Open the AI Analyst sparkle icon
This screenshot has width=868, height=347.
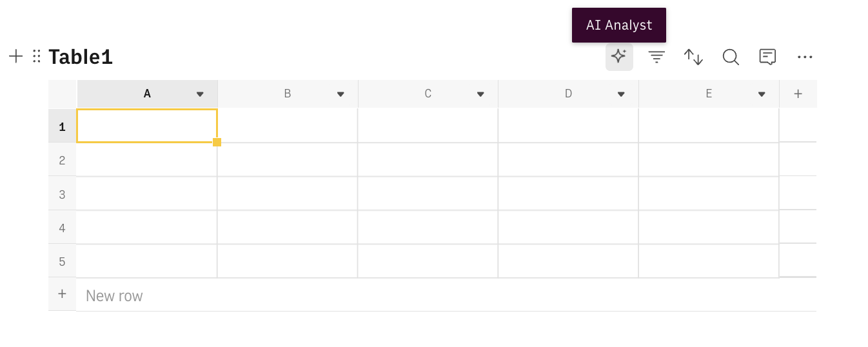coord(618,57)
